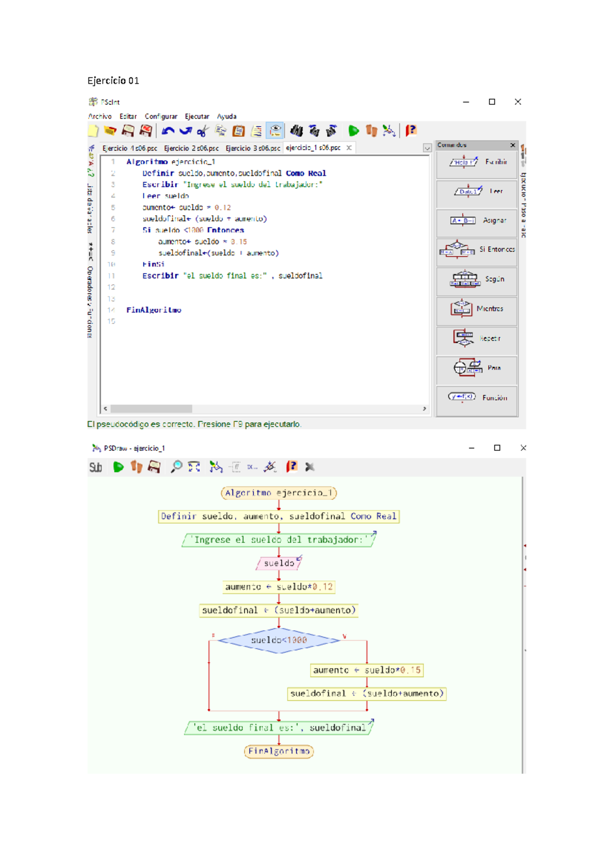Image resolution: width=613 pixels, height=868 pixels.
Task: Switch to the Ejercicio 2 s06.psc tab
Action: pos(191,148)
